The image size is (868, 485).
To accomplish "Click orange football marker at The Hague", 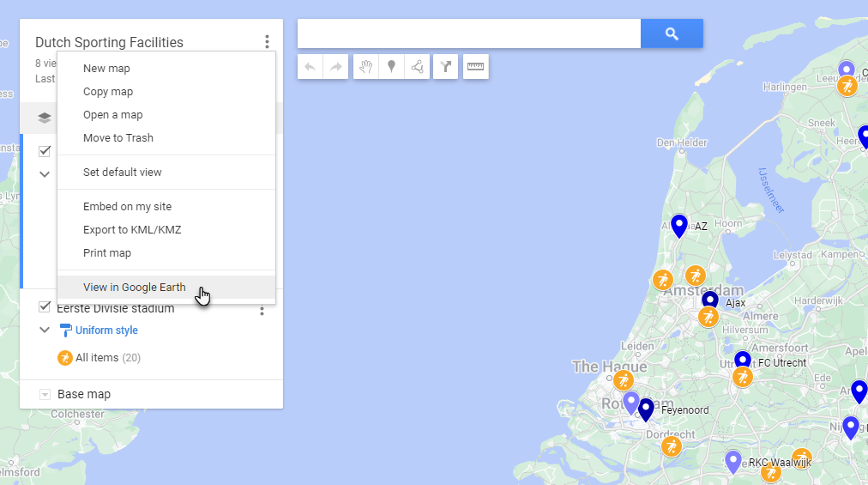I will (x=624, y=380).
